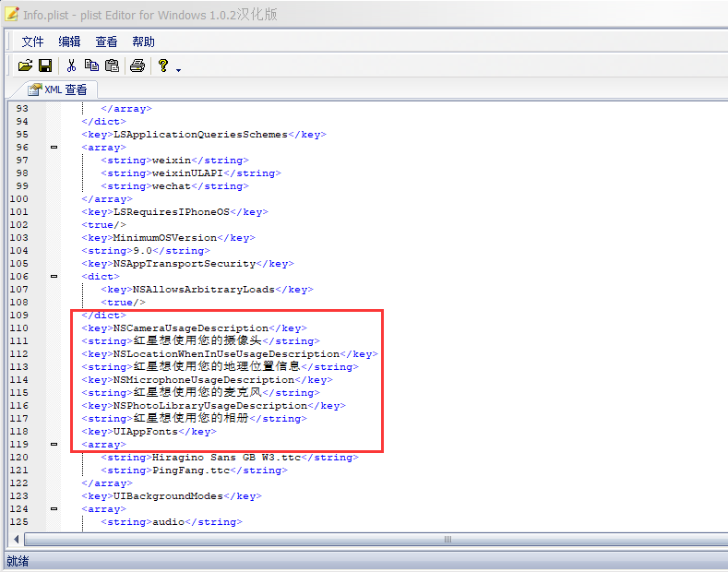728x572 pixels.
Task: Click the horizontal scrollbar left arrow
Action: [x=17, y=539]
